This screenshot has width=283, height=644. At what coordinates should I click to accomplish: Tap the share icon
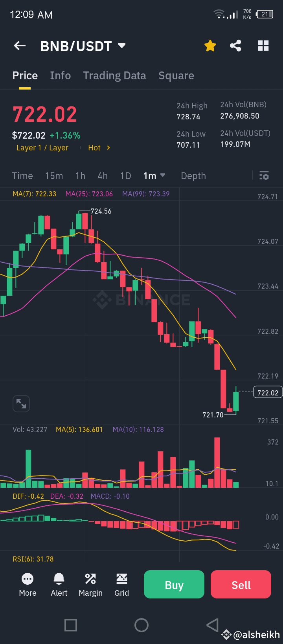235,46
